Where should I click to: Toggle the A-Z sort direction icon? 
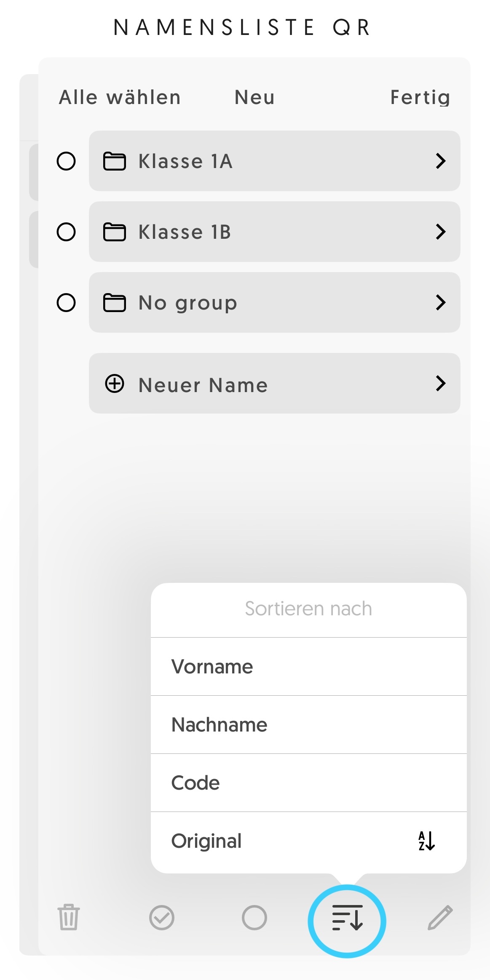(x=426, y=841)
